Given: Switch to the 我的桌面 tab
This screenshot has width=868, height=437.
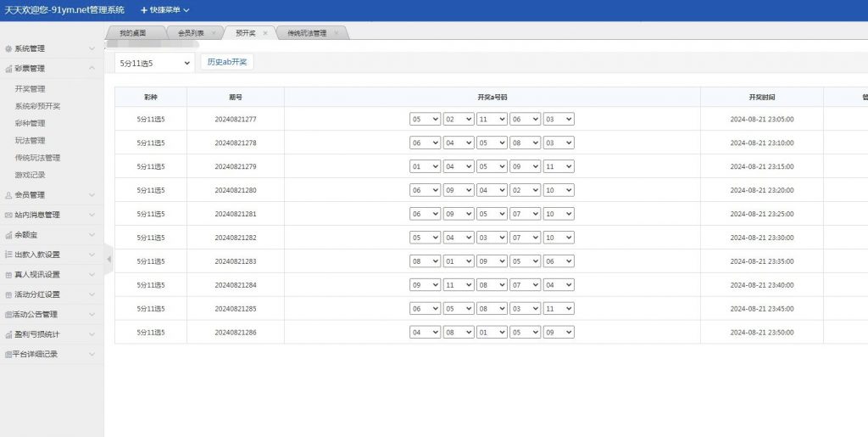Looking at the screenshot, I should pos(132,33).
